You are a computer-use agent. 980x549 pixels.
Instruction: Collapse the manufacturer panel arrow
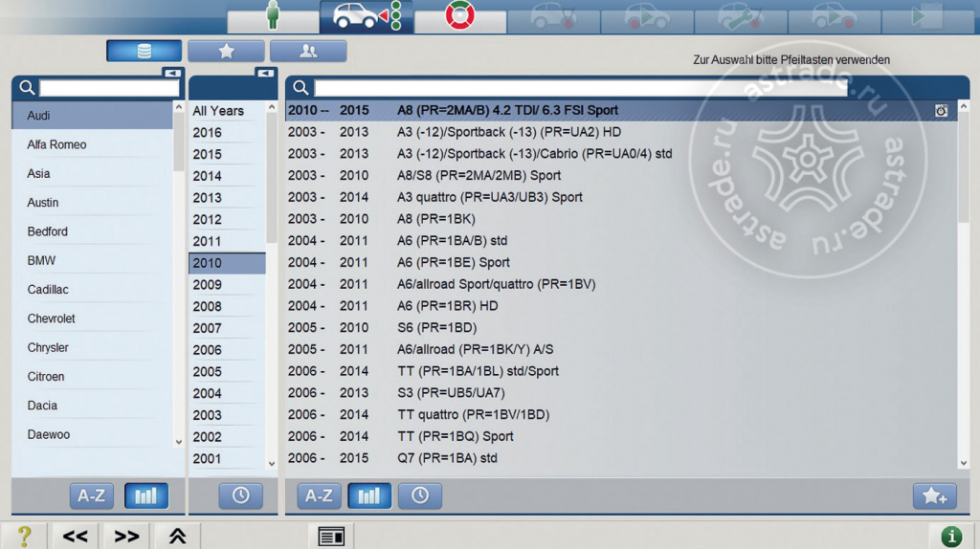tap(172, 73)
